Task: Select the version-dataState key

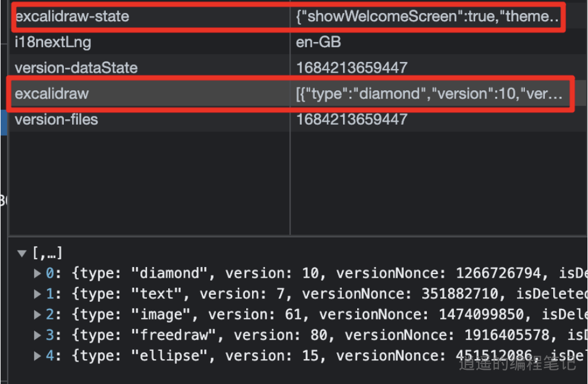Action: (x=76, y=68)
